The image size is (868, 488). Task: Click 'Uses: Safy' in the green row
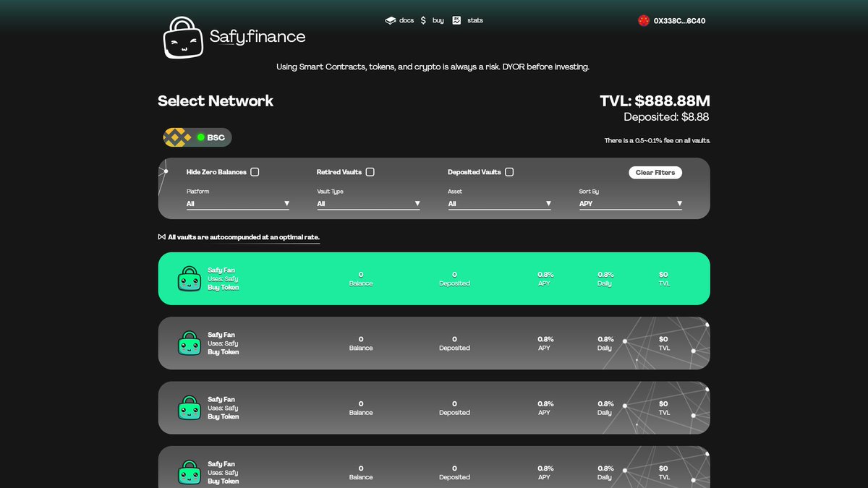pos(223,279)
